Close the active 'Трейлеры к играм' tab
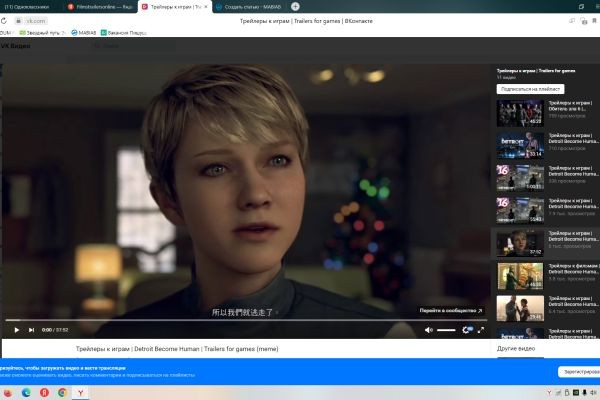This screenshot has width=600, height=400. pos(206,7)
